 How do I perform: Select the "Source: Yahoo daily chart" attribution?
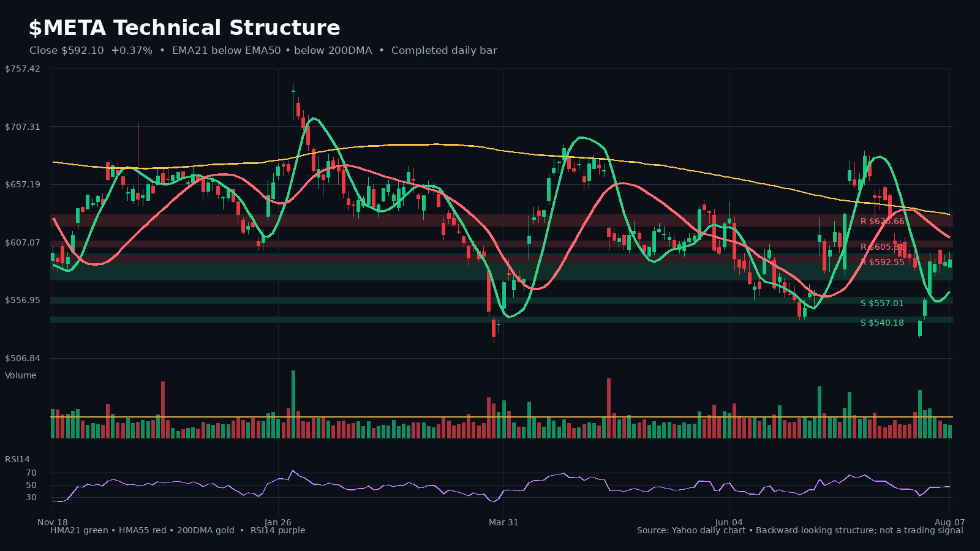(x=691, y=530)
